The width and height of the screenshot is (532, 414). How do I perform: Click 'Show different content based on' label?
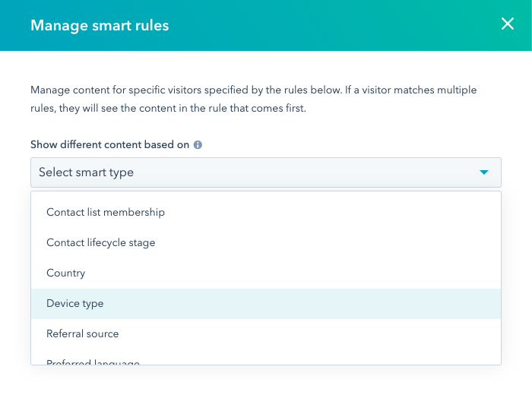[x=109, y=144]
